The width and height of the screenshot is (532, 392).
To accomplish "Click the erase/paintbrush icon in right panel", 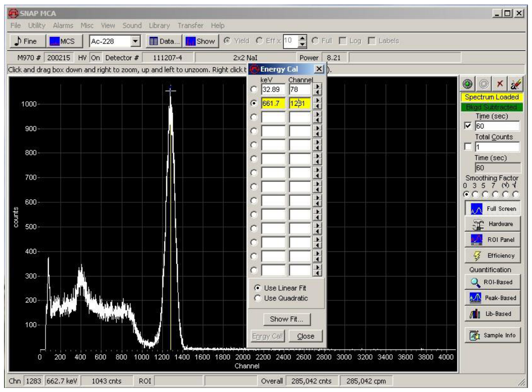I will [x=516, y=84].
